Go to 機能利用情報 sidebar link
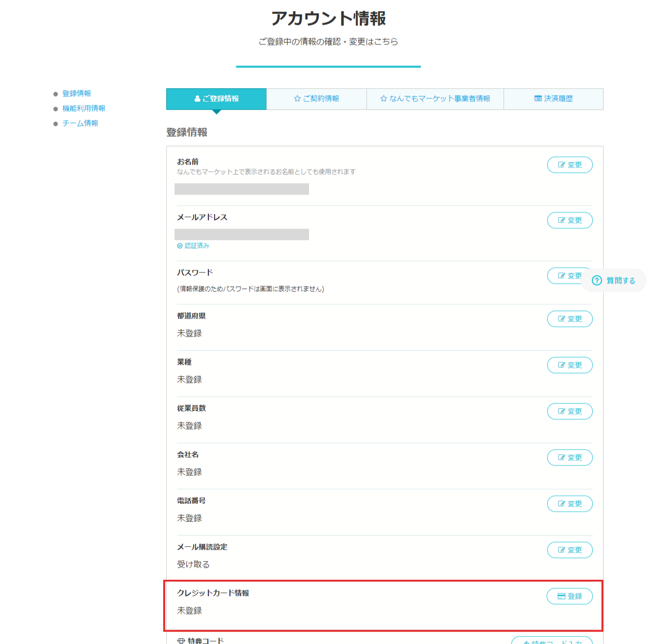This screenshot has height=644, width=657. 84,108
